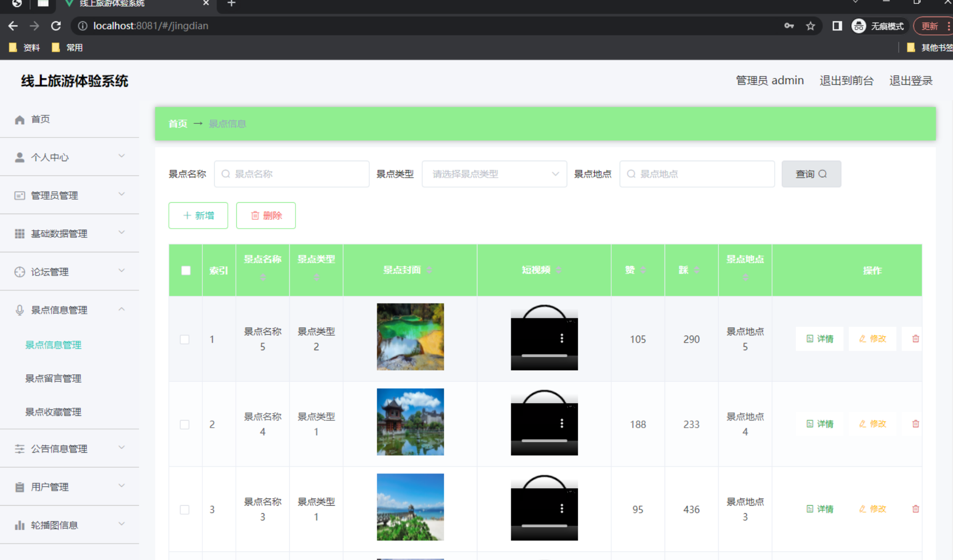Select 景点信息管理 submenu item
Screen dimensions: 953x560
click(53, 345)
